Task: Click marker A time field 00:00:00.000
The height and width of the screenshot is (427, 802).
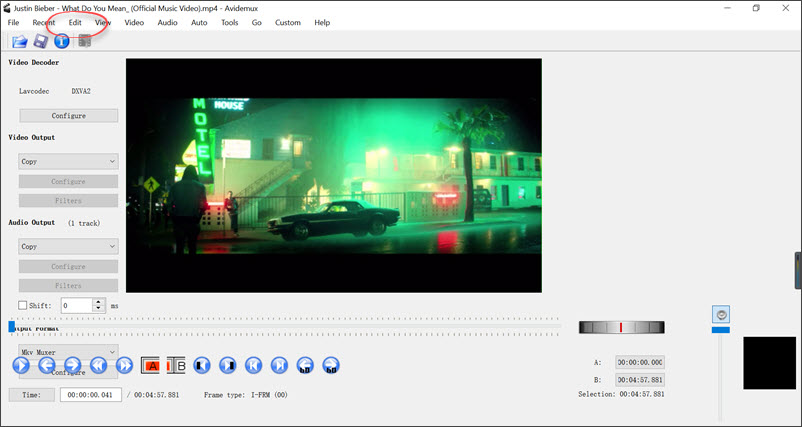Action: point(640,363)
